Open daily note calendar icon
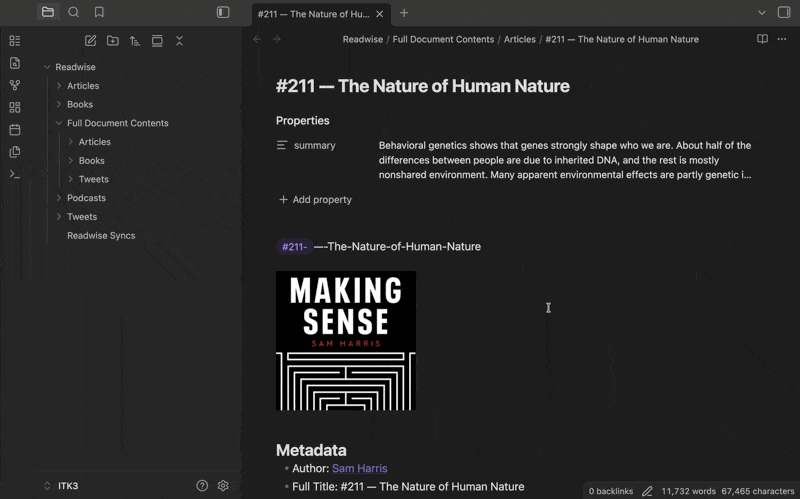This screenshot has width=800, height=499. pyautogui.click(x=14, y=130)
